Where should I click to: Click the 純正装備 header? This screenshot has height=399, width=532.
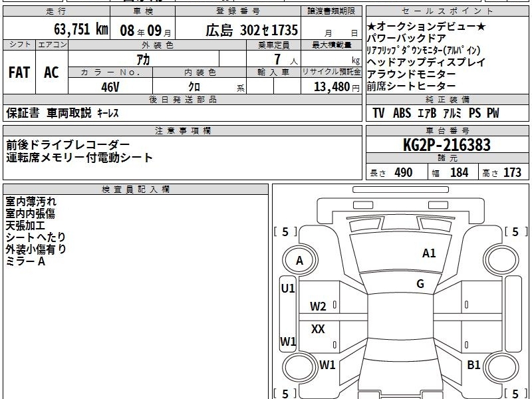tap(447, 100)
